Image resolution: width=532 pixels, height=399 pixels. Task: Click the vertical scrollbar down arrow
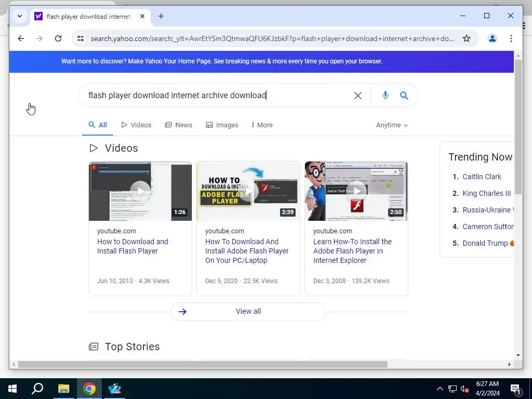click(x=518, y=355)
